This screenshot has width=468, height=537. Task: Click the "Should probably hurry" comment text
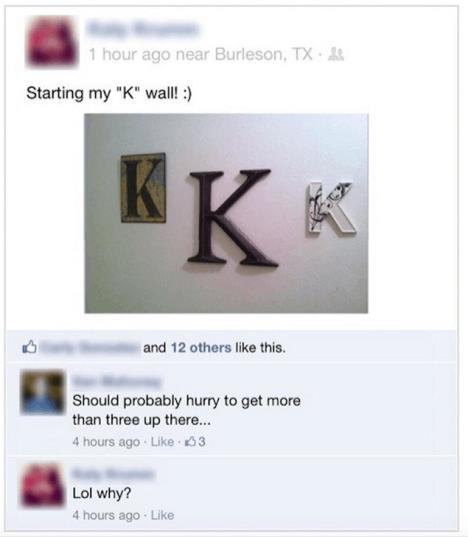pos(187,410)
